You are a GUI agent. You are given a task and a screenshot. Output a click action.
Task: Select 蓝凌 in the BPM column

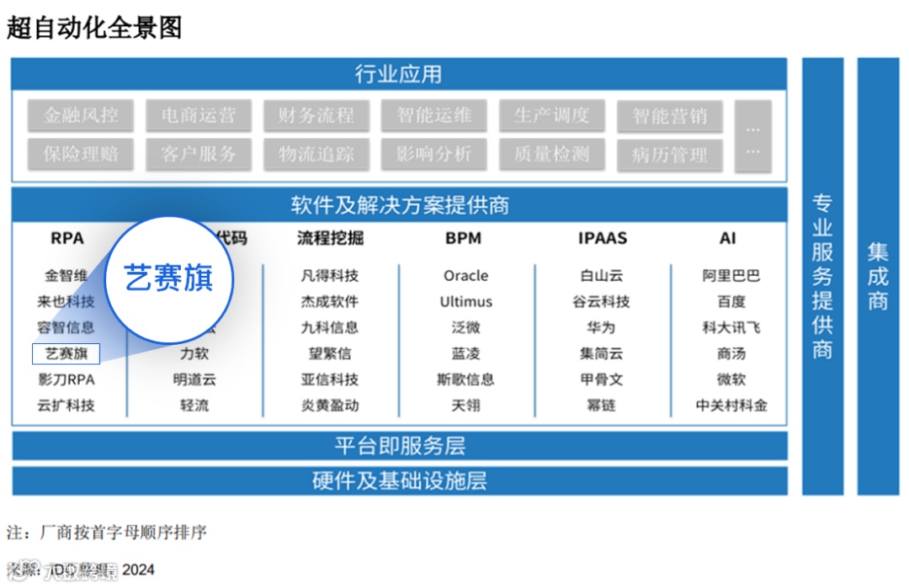(x=466, y=353)
